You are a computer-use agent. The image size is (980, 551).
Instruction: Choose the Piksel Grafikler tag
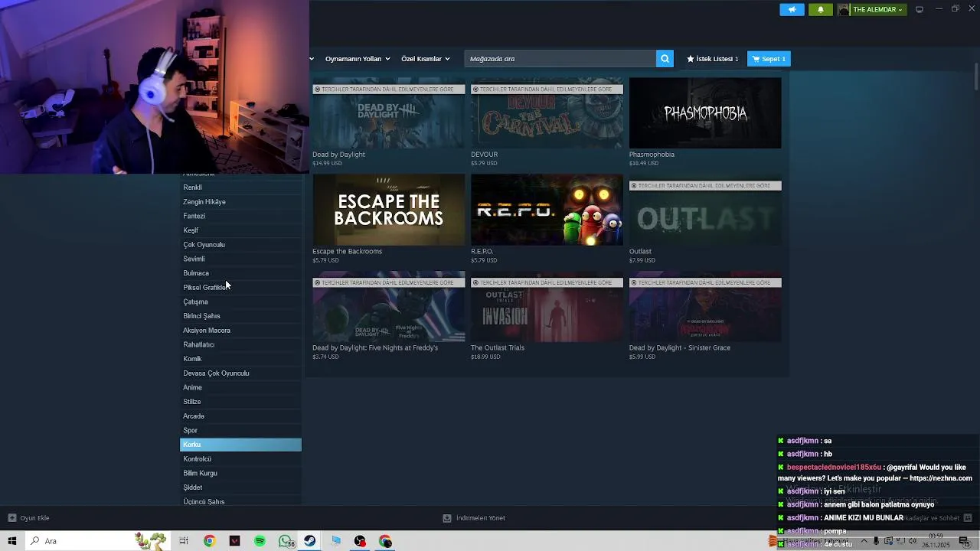[240, 288]
